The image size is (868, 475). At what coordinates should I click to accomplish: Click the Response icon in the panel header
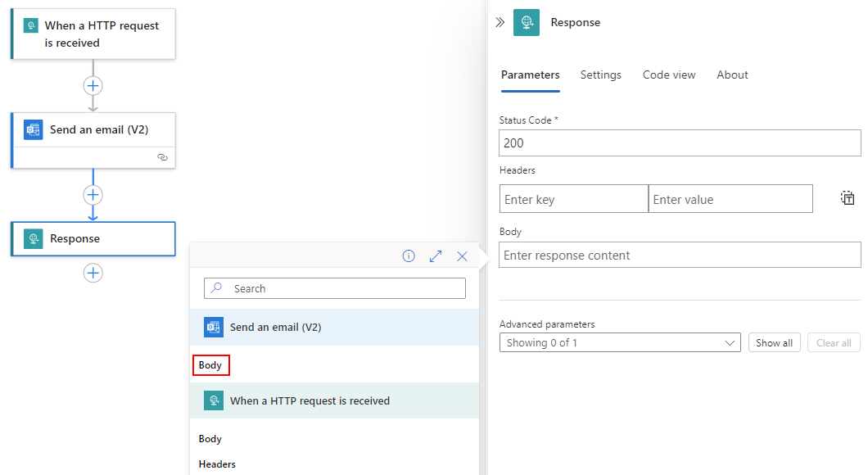pos(527,22)
